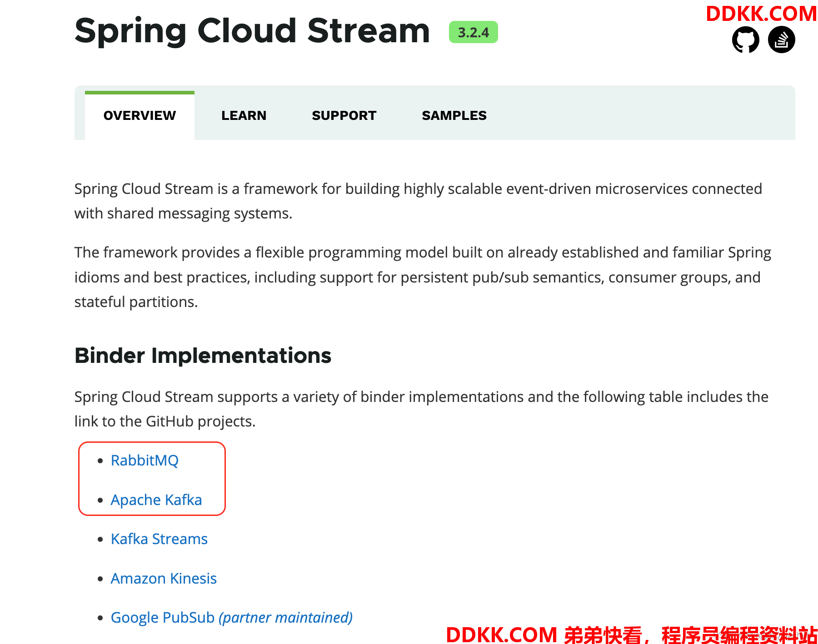Open the Stack Overflow icon

pyautogui.click(x=781, y=40)
